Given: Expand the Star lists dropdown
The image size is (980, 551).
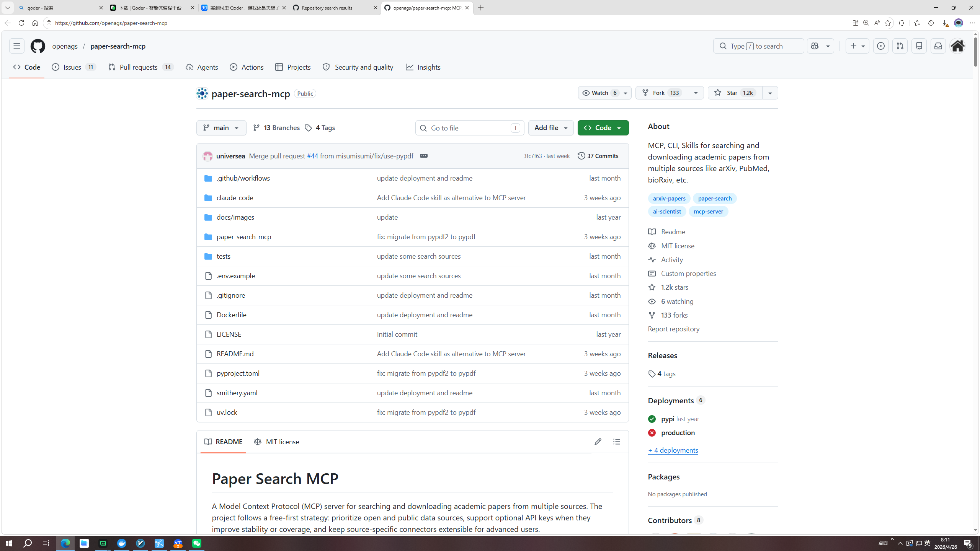Looking at the screenshot, I should tap(770, 93).
